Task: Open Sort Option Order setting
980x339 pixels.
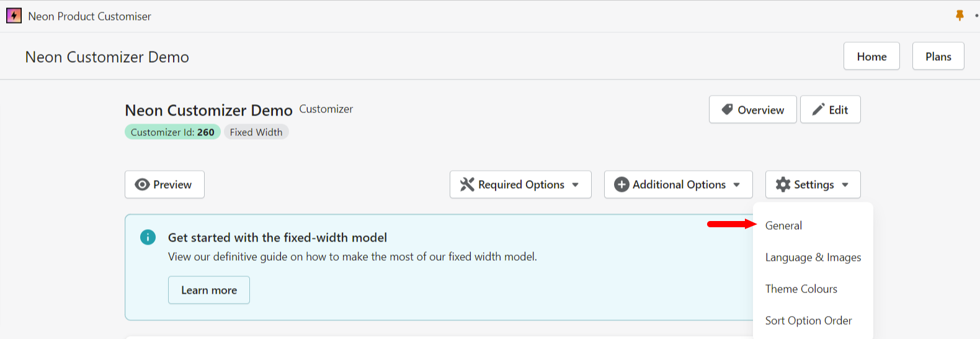Action: click(x=808, y=320)
